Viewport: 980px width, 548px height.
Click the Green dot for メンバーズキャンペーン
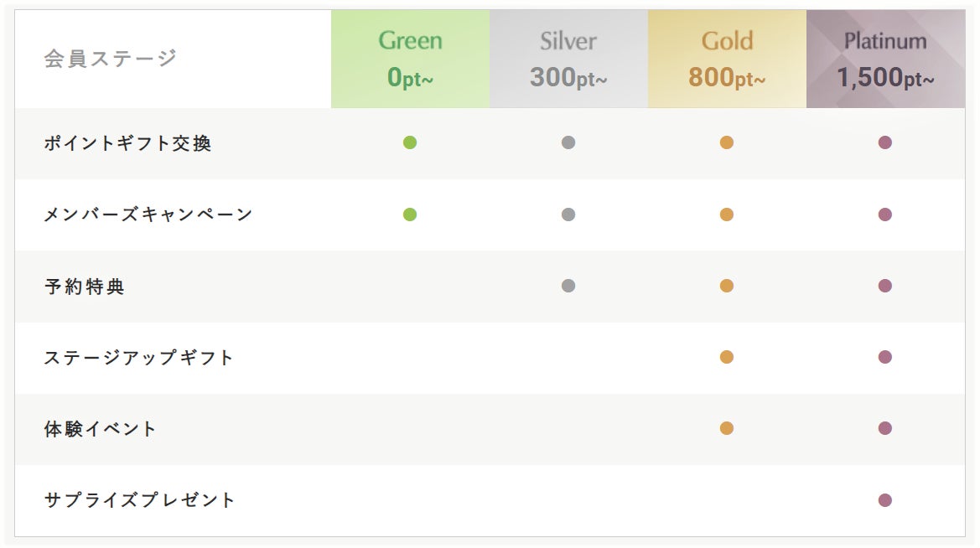point(410,215)
